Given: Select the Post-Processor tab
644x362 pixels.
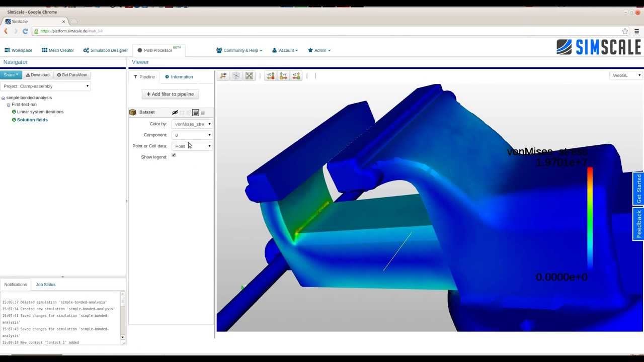Looking at the screenshot, I should 159,50.
